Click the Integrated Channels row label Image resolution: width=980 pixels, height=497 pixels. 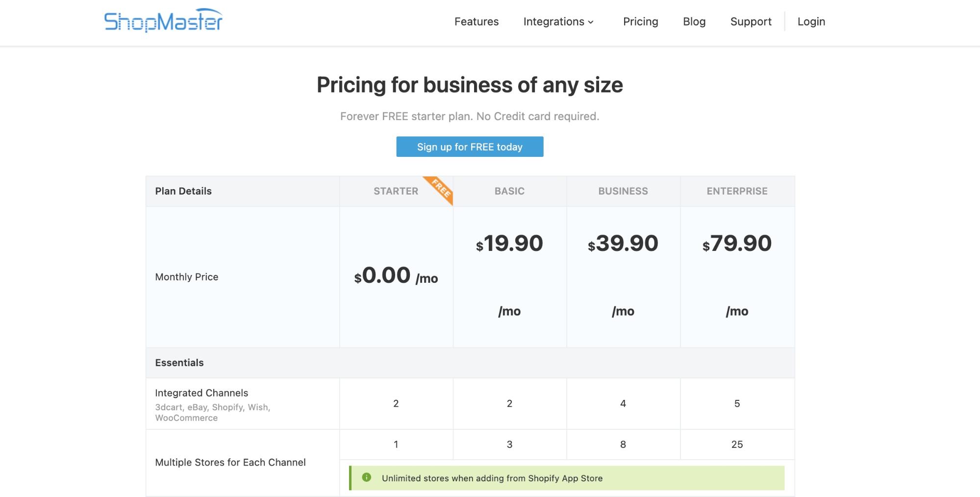click(x=201, y=393)
